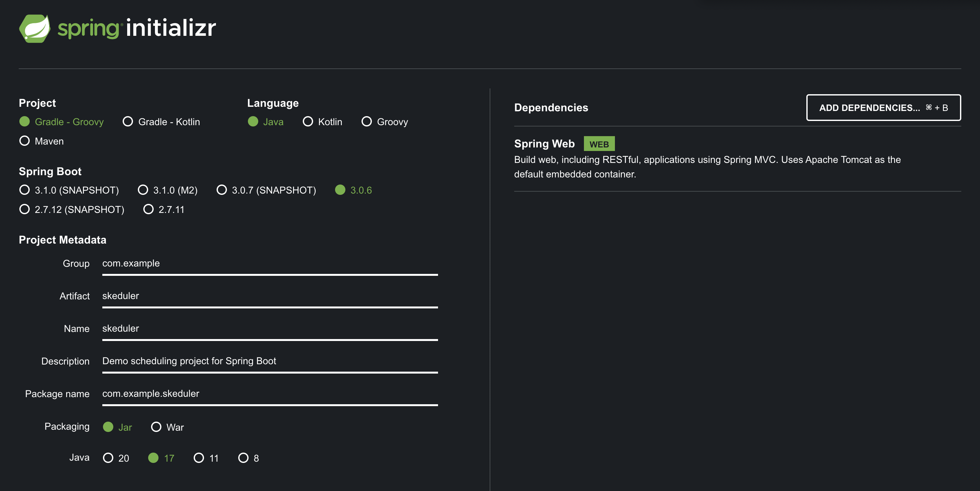
Task: Click the Spring leaf logo
Action: click(x=35, y=27)
